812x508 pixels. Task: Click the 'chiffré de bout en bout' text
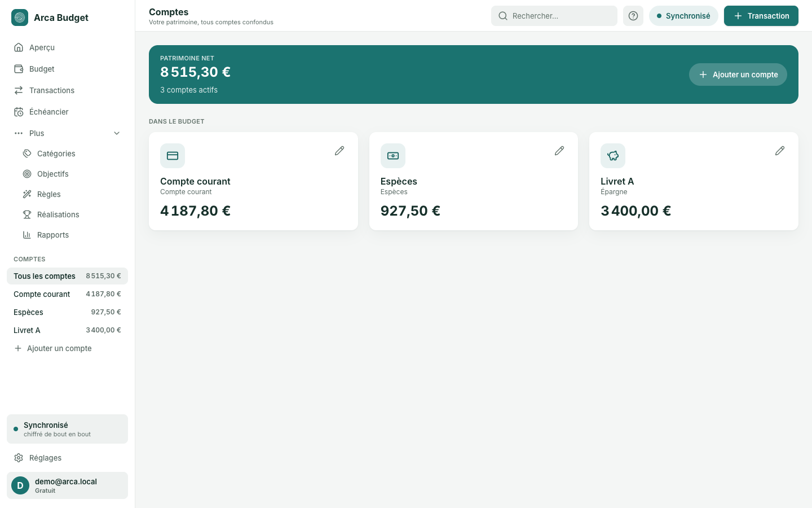(57, 434)
